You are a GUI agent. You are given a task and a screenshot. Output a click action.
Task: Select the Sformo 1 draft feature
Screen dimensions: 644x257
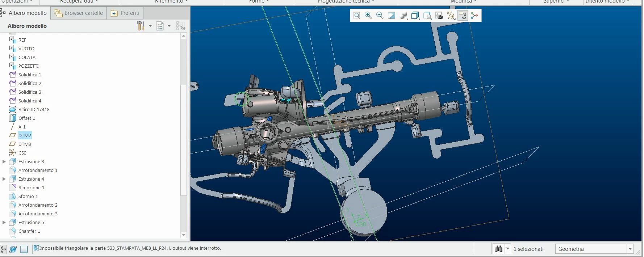(28, 196)
